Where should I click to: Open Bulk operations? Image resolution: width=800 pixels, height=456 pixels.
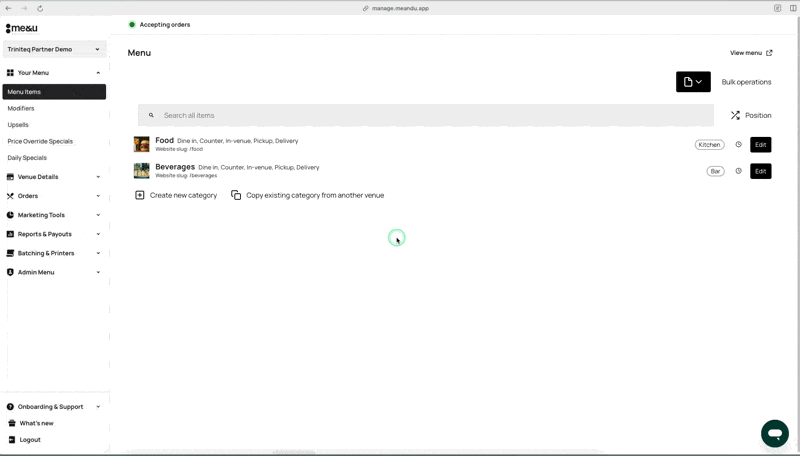click(x=746, y=82)
